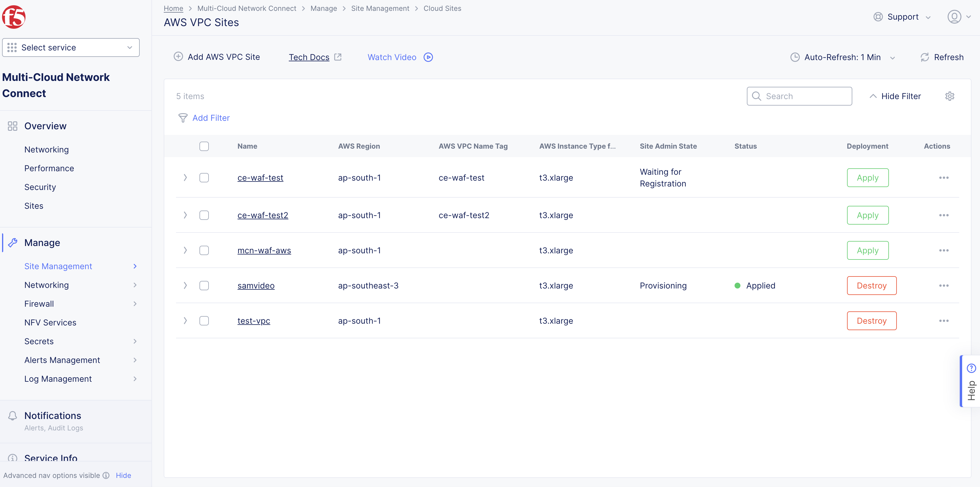
Task: Check the samvideo row checkbox
Action: coord(204,285)
